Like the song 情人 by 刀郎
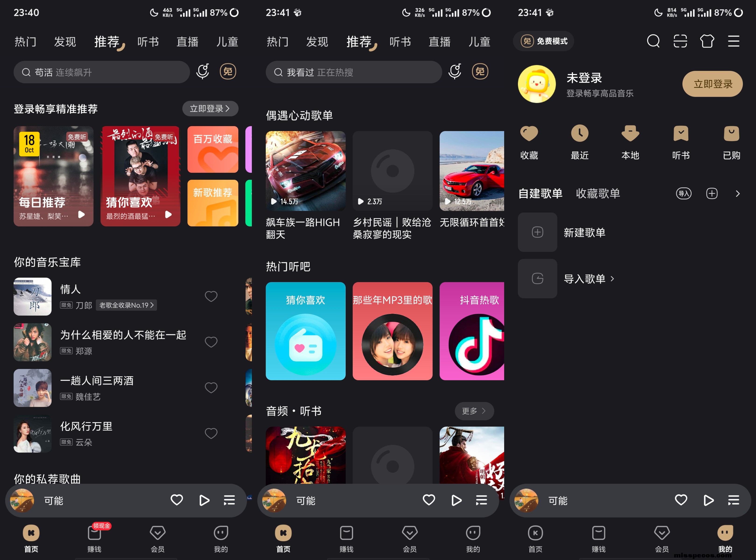 click(211, 296)
